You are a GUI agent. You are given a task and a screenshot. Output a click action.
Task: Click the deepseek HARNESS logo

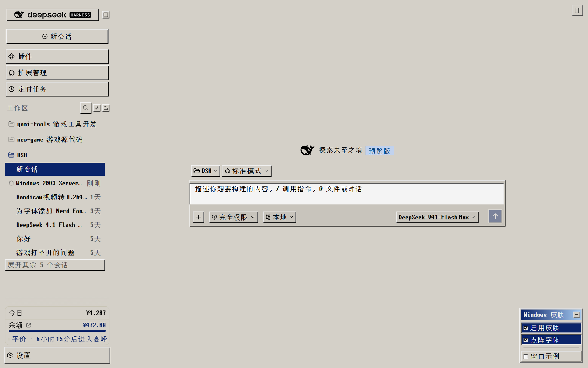click(53, 15)
